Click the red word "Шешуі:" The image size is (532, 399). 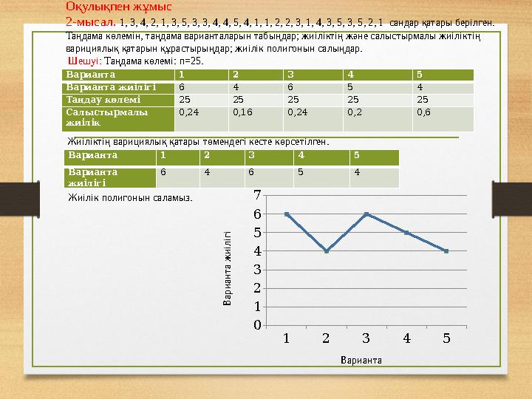click(x=85, y=61)
